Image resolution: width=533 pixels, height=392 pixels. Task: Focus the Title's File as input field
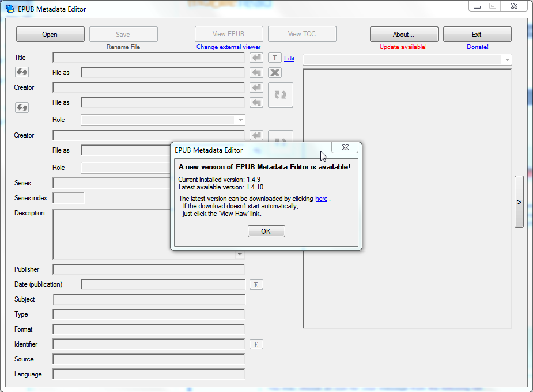point(163,73)
